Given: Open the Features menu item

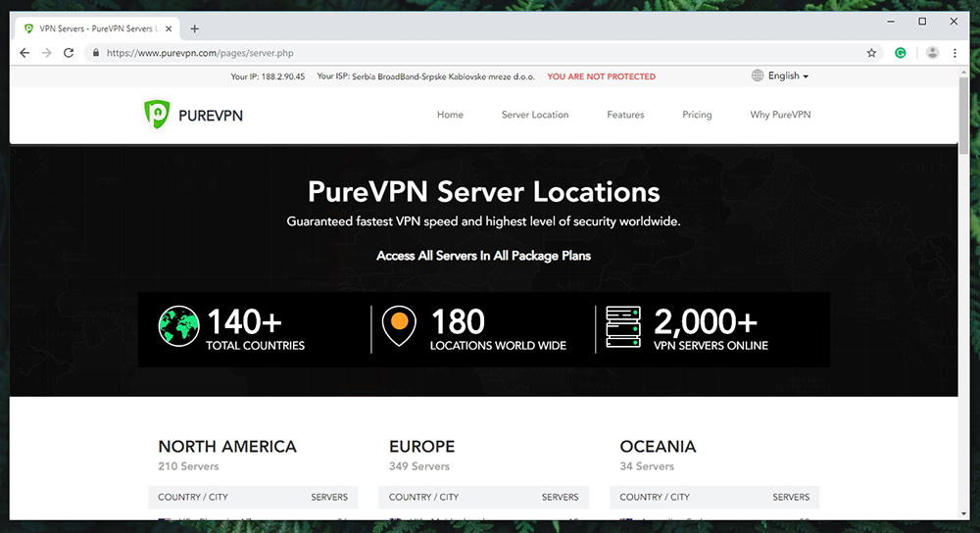Looking at the screenshot, I should pos(625,115).
